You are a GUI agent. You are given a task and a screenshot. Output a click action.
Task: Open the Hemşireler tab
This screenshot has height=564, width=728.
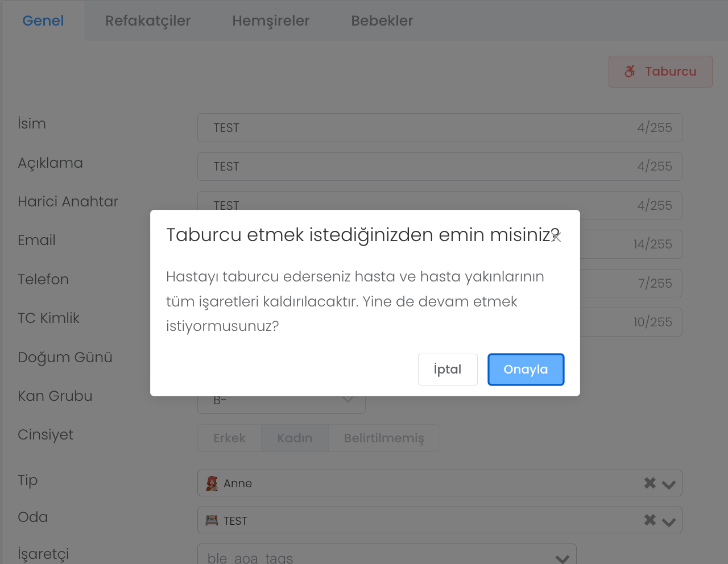[x=271, y=20]
